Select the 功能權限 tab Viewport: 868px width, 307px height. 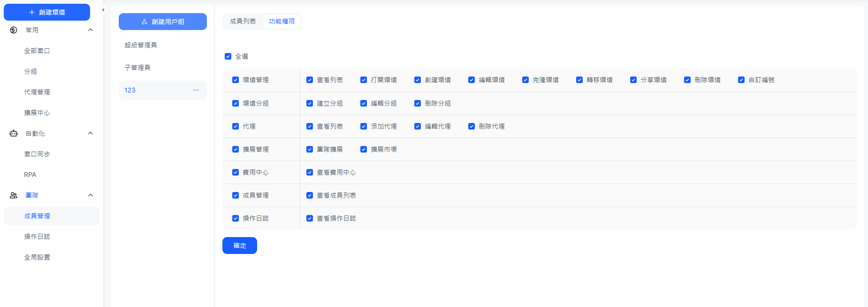(282, 22)
